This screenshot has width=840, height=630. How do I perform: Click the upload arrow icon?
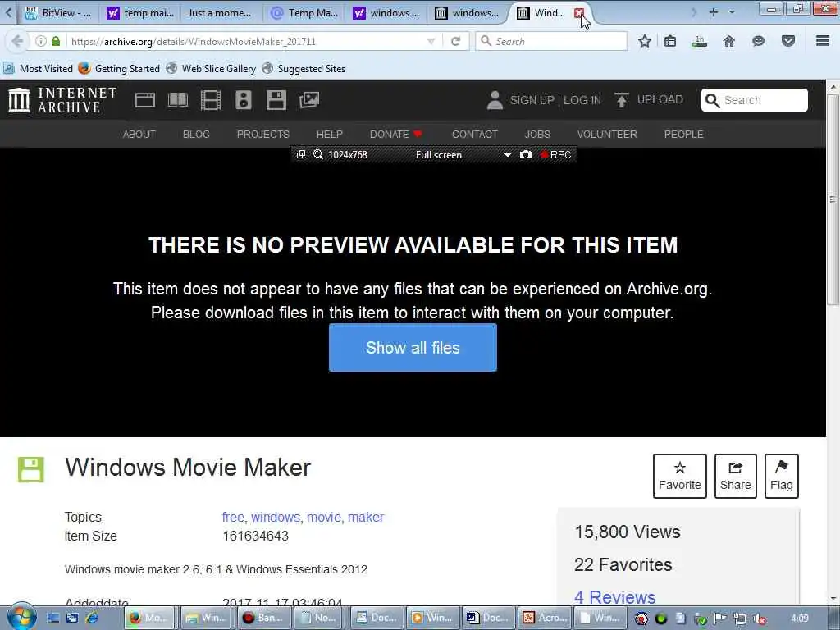point(622,100)
